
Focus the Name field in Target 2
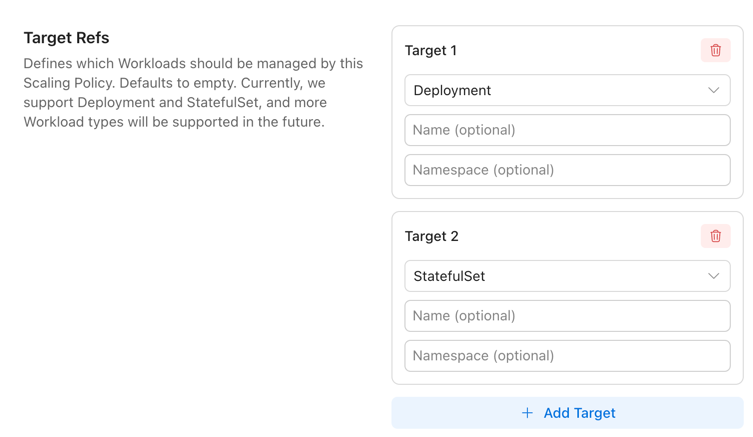[566, 316]
